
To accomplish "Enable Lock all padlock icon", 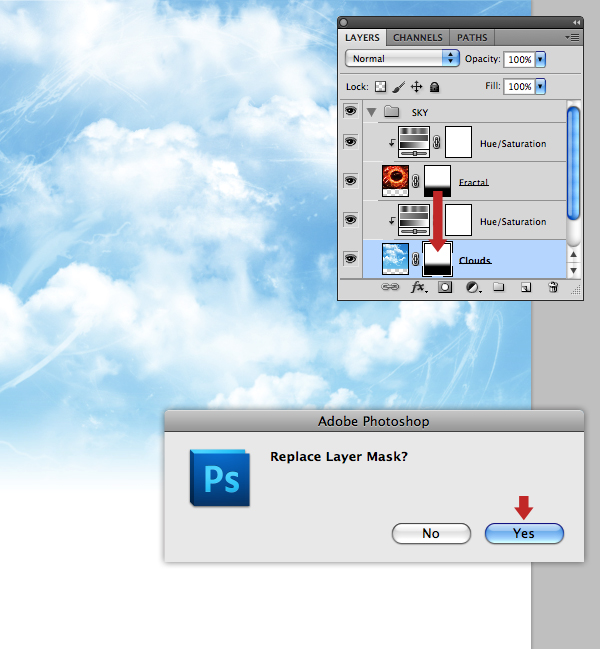I will pyautogui.click(x=434, y=87).
